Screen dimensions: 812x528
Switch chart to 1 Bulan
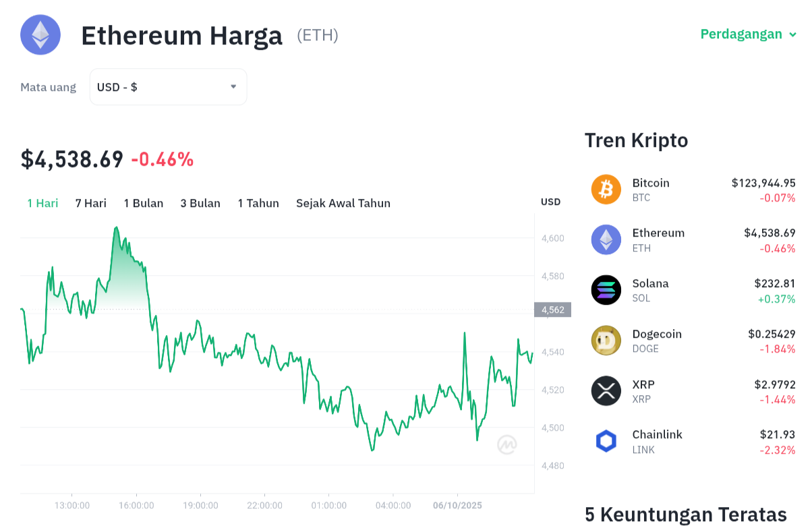coord(144,203)
